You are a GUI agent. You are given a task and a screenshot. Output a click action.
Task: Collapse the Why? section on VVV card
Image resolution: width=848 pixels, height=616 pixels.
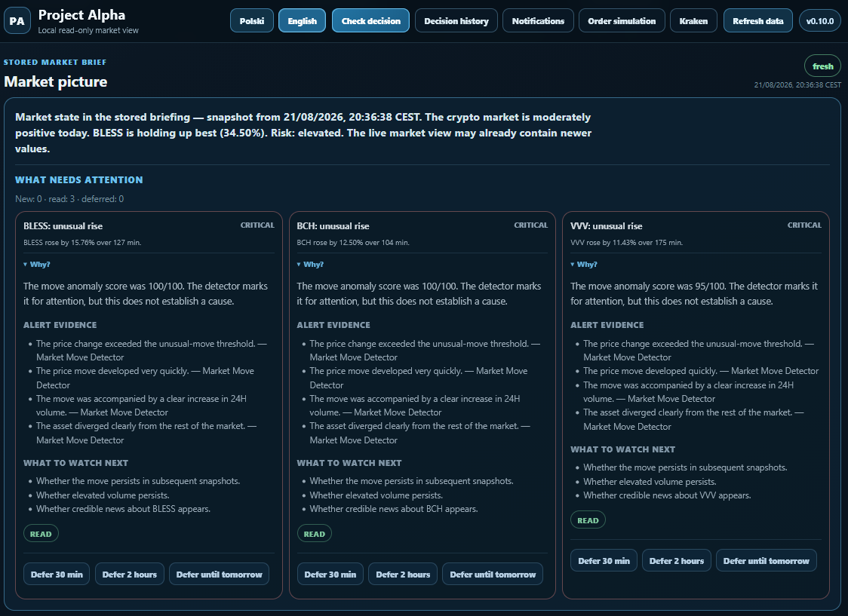(x=584, y=264)
